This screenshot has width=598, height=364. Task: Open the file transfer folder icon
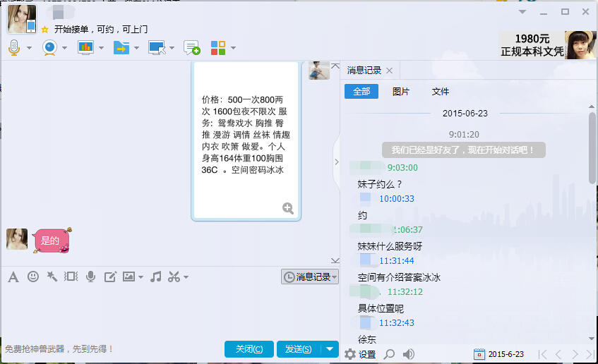pyautogui.click(x=121, y=48)
